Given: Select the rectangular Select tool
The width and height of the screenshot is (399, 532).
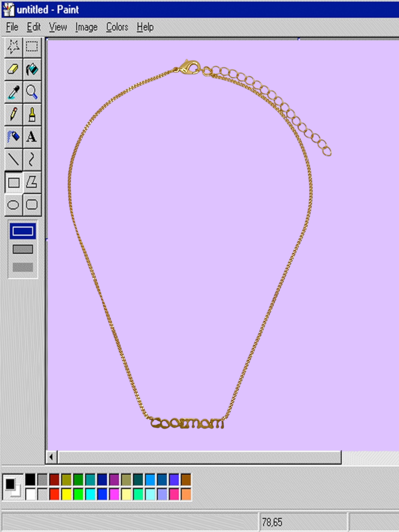Looking at the screenshot, I should pos(32,47).
